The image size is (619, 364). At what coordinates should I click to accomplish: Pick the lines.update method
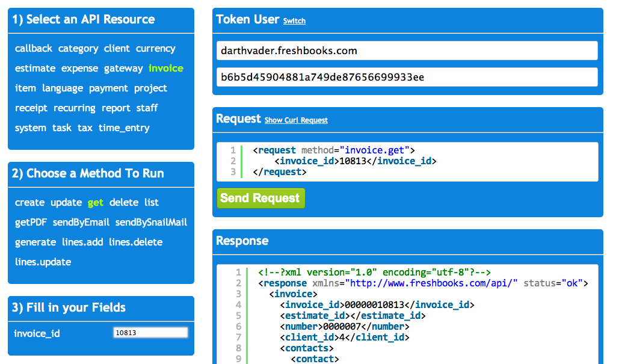click(43, 262)
